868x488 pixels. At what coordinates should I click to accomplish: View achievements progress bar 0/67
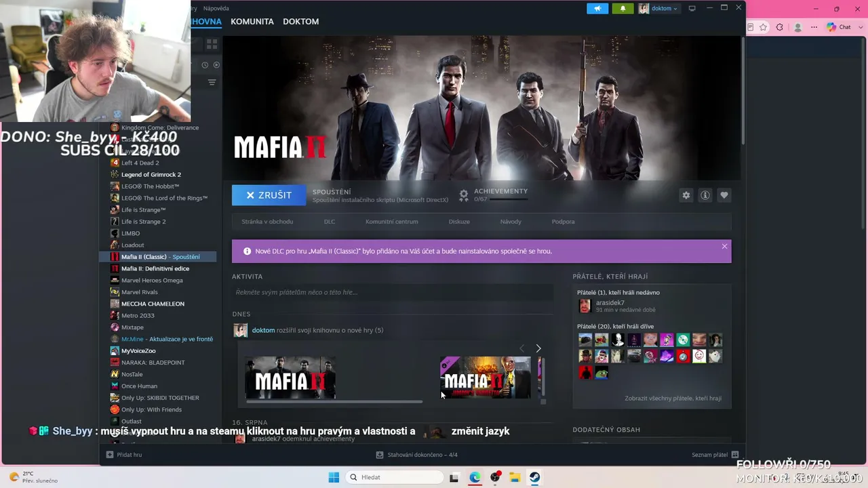click(509, 199)
